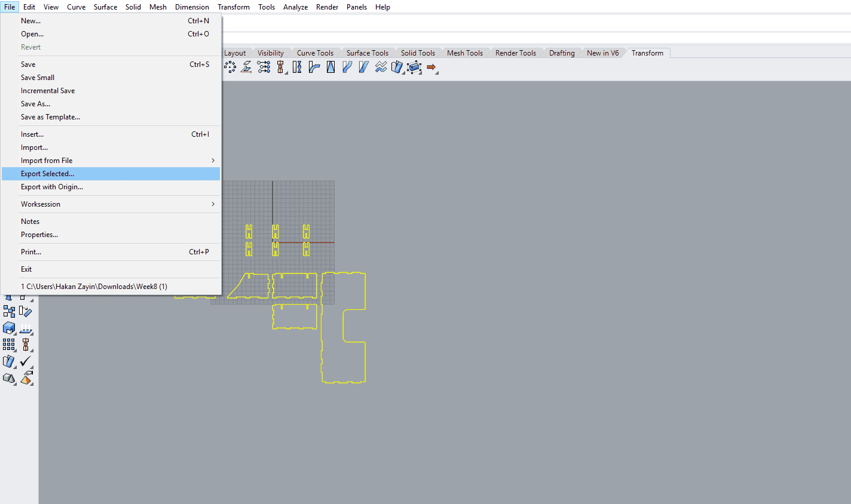Switch to the Mesh Tools tab

coord(465,53)
